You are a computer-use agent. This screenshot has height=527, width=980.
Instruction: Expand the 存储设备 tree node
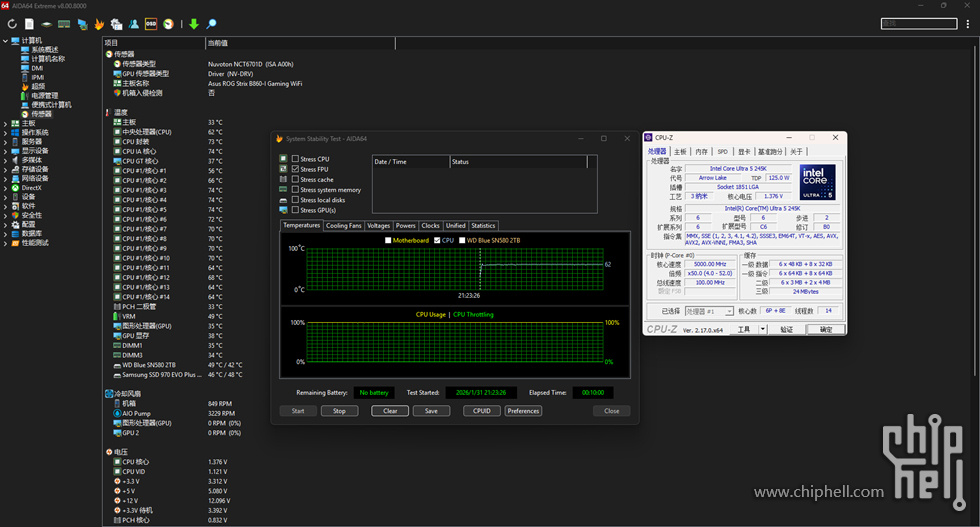click(5, 169)
